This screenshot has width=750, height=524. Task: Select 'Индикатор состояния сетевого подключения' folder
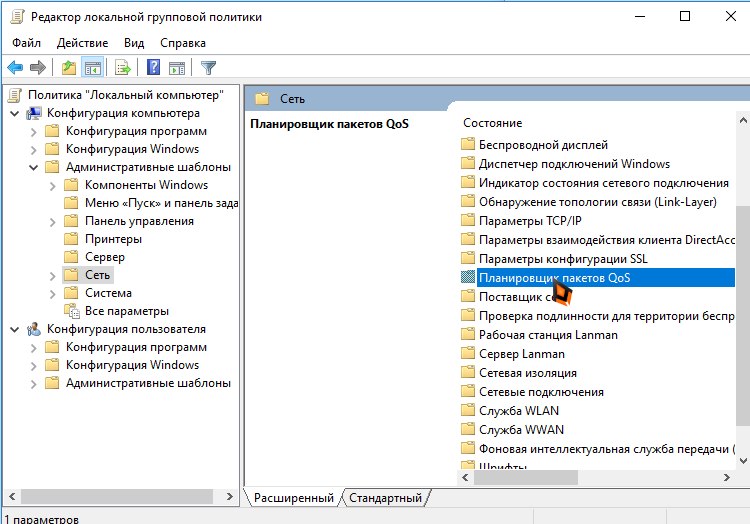click(x=604, y=183)
